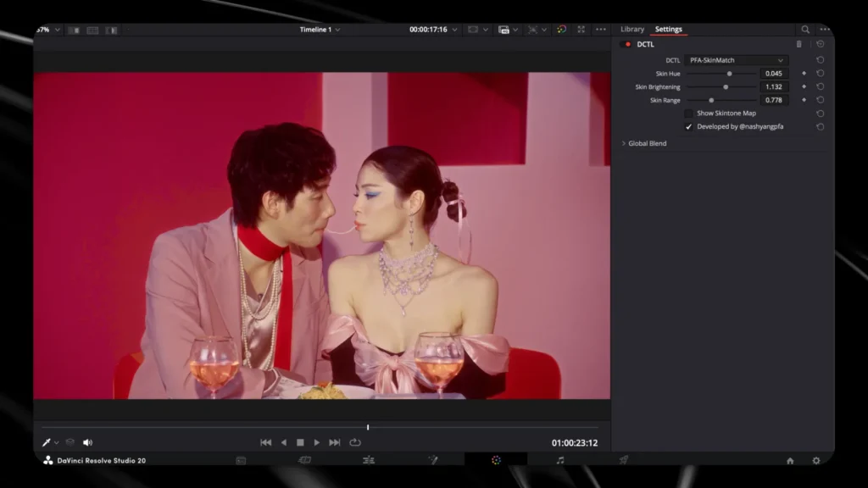Select the Settings tab
Screen dimensions: 868x488
coord(668,30)
